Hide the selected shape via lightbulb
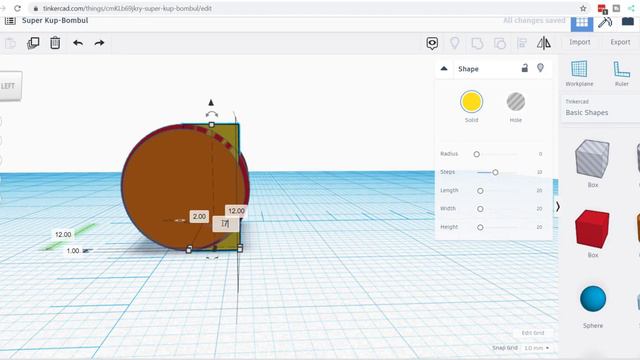Viewport: 640px width, 360px height. pos(540,68)
